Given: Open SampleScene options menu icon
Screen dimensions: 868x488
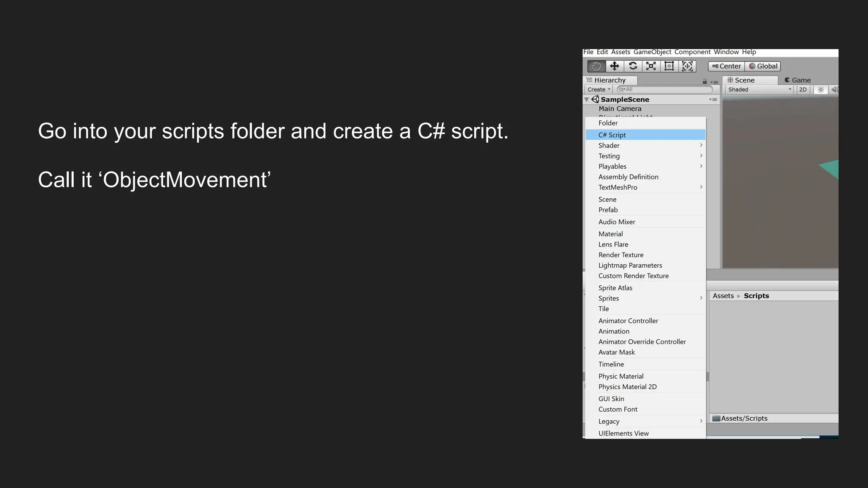Looking at the screenshot, I should click(x=713, y=100).
